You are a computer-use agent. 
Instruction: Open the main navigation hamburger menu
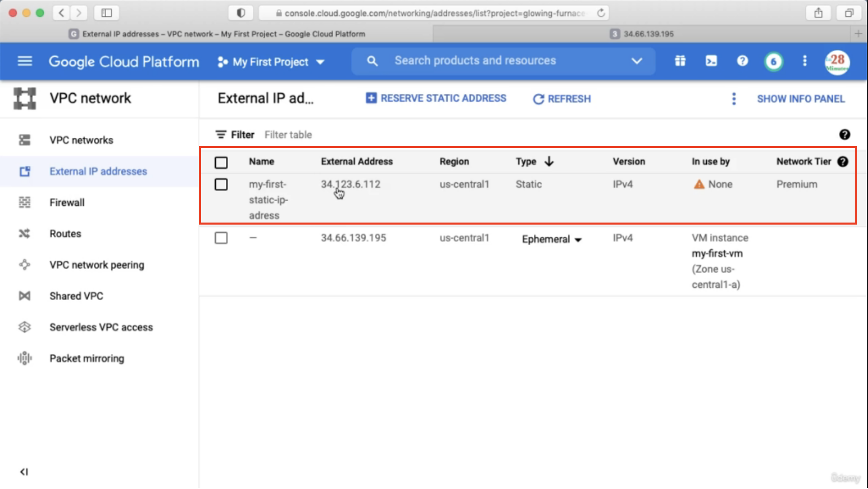tap(24, 61)
